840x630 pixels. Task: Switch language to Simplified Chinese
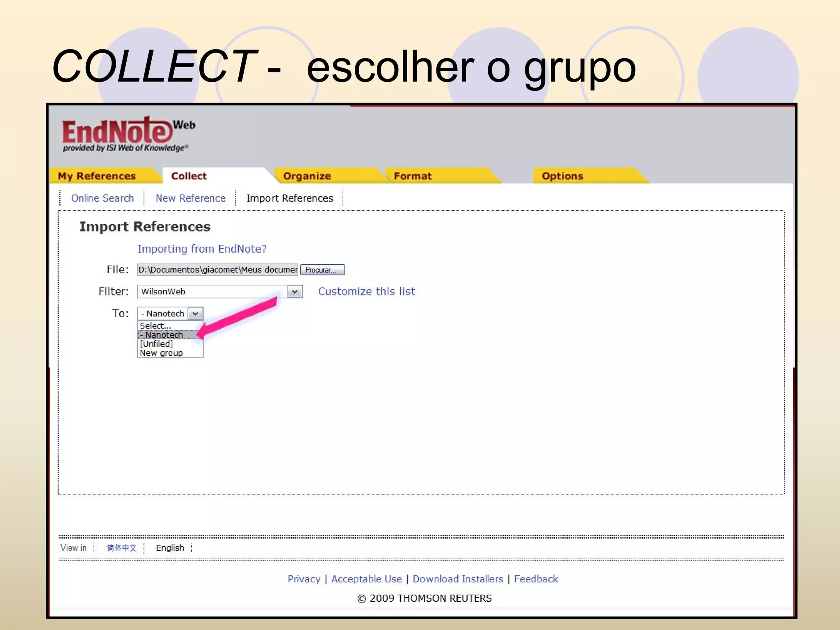coord(122,548)
